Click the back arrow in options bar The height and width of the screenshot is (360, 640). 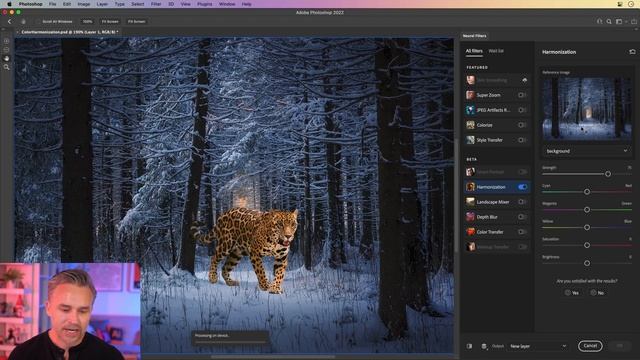click(x=9, y=21)
